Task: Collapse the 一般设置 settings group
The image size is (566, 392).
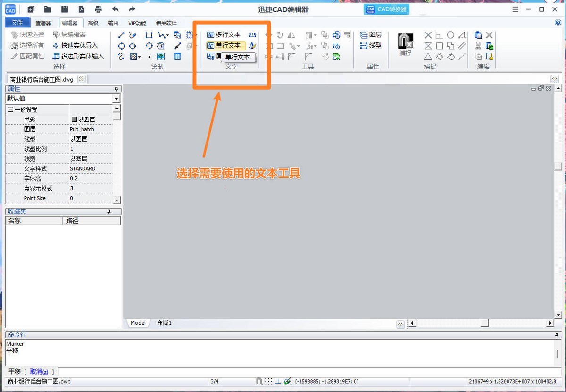Action: click(10, 108)
